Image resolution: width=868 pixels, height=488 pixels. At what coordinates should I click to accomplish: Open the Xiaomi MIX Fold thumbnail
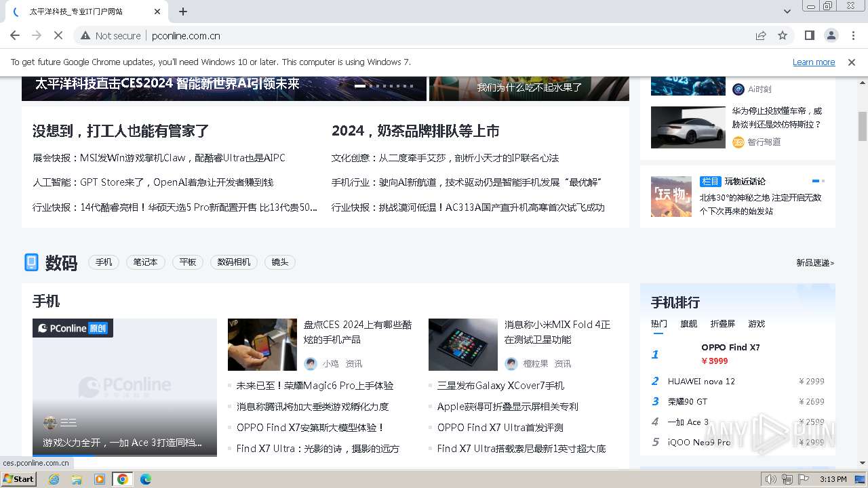(463, 344)
